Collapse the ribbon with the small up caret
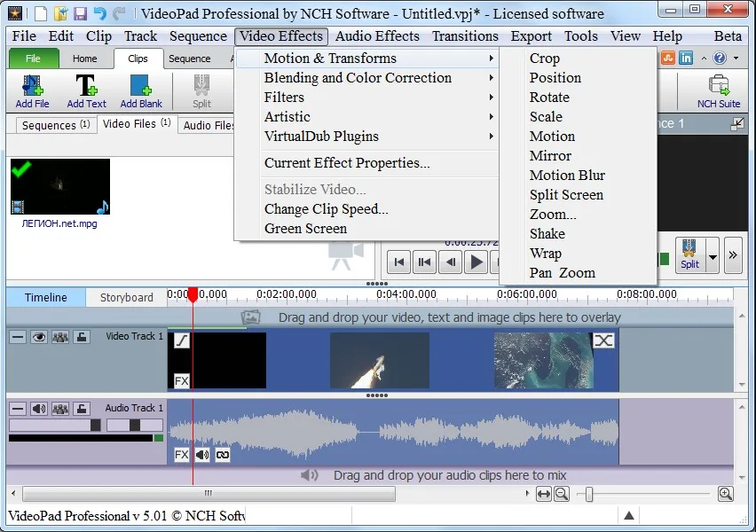Viewport: 756px width, 532px height. [704, 59]
